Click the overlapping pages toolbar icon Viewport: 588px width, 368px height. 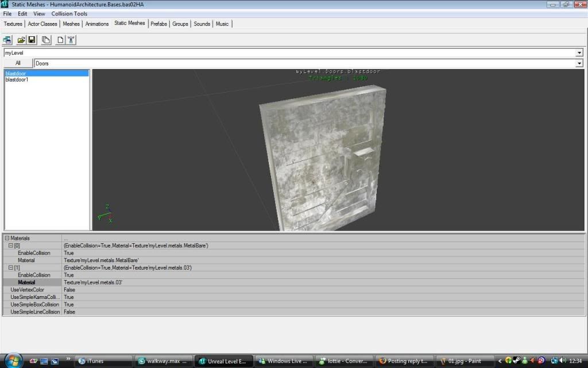pos(46,40)
